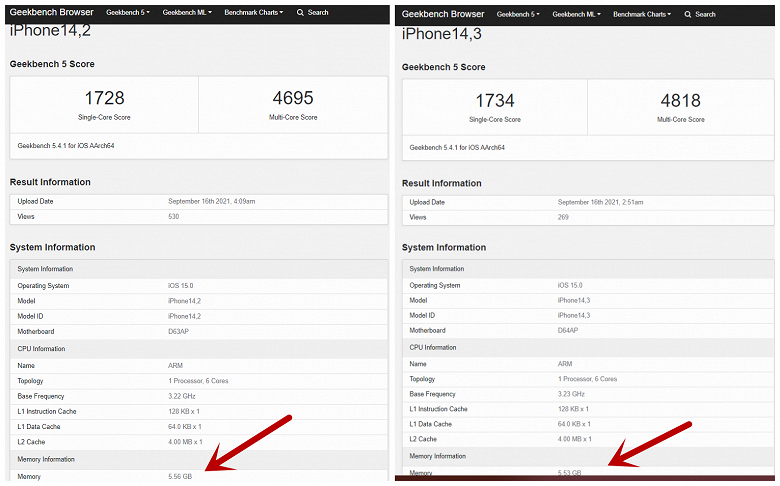Click the search magnifier icon in the right Geekbench page
This screenshot has width=780, height=486.
[687, 14]
